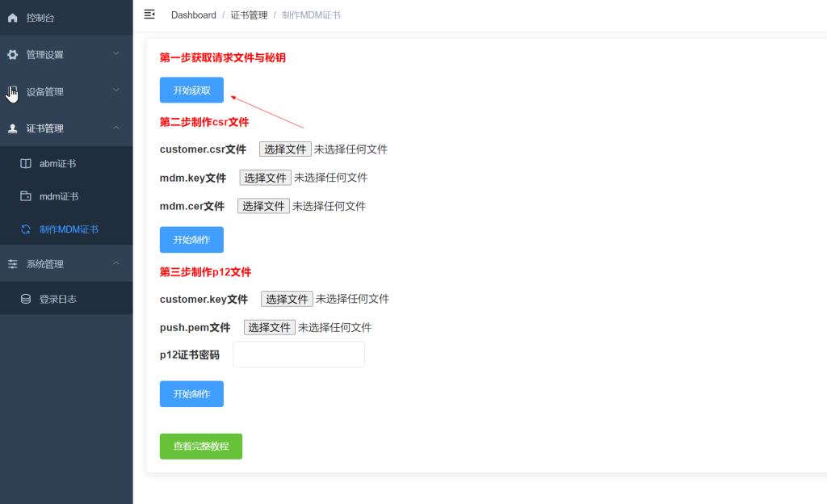This screenshot has width=827, height=504.
Task: Click the refresh icon next to 制作MDM证书
Action: click(x=25, y=229)
